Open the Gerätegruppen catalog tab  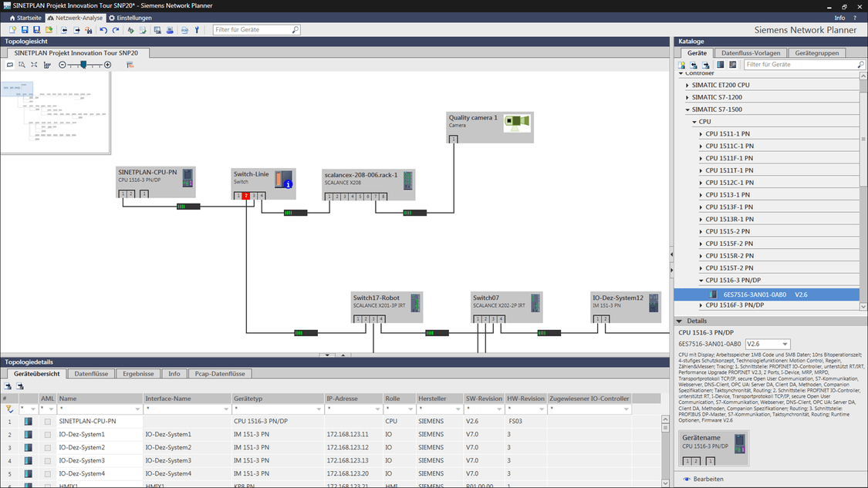click(817, 53)
